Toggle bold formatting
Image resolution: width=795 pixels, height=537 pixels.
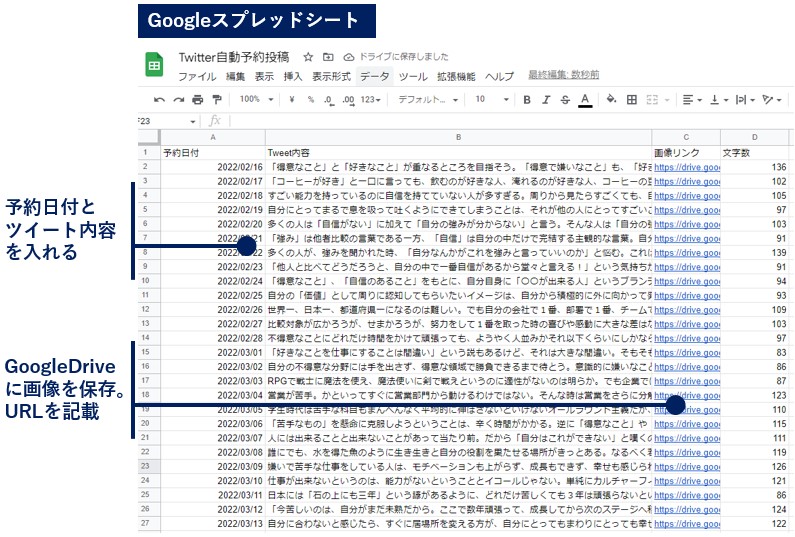click(x=527, y=100)
